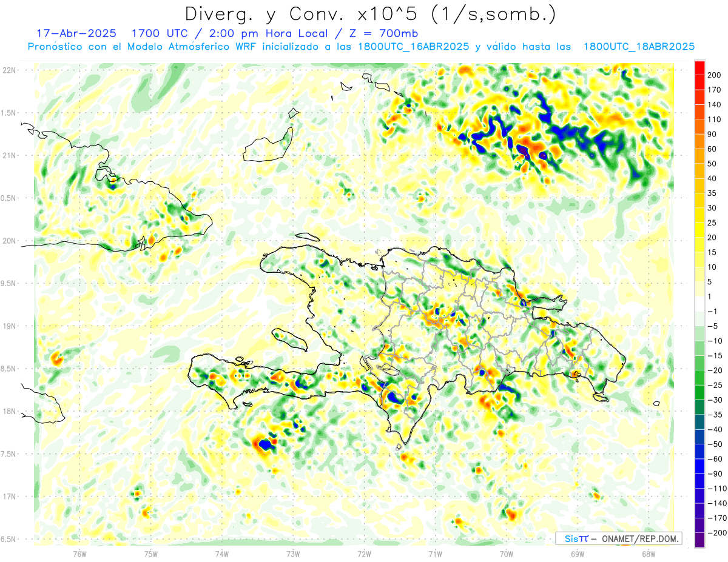This screenshot has width=728, height=562.
Task: Click the '75W' longitude label
Action: tap(151, 554)
